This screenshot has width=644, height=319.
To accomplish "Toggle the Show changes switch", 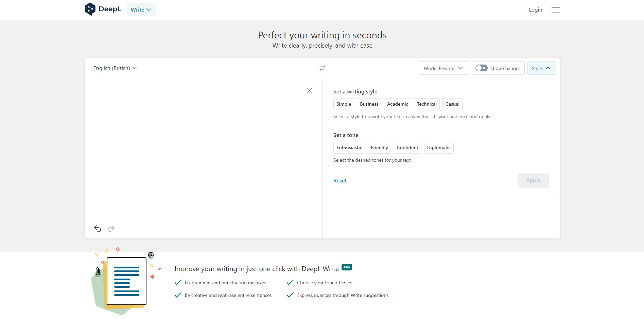I will click(x=481, y=68).
